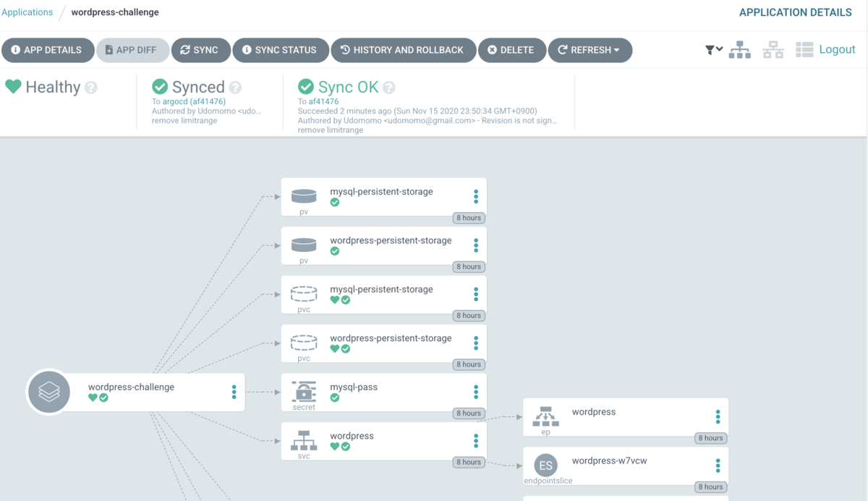Screen dimensions: 868x501
Task: Click wordpress-challenge breadcrumb title
Action: (115, 12)
